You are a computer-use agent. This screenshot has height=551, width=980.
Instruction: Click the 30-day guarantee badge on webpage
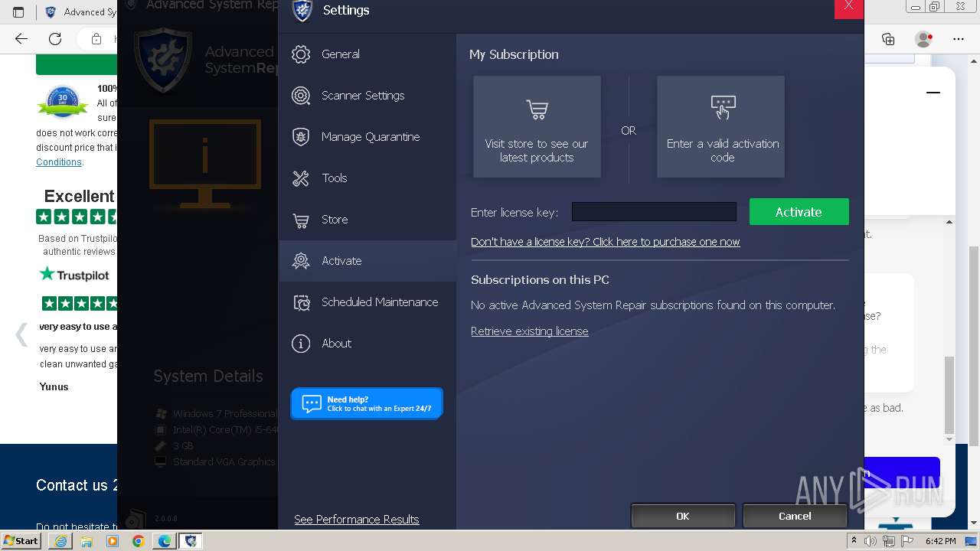(63, 101)
